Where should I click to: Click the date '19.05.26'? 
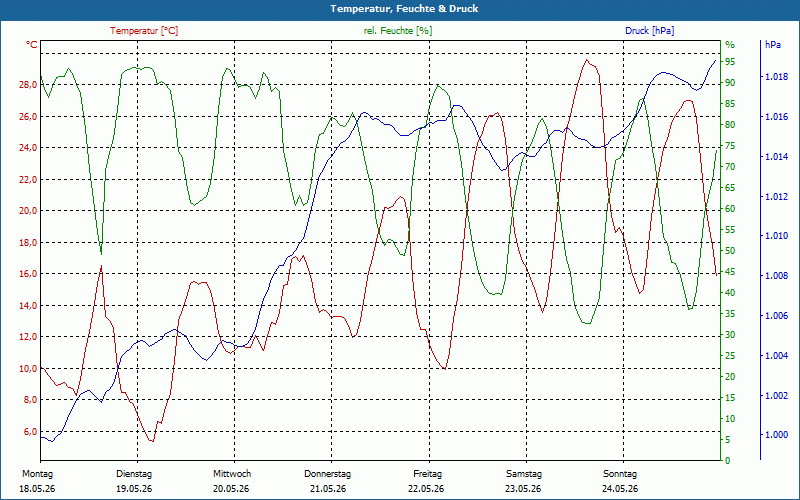pos(134,489)
